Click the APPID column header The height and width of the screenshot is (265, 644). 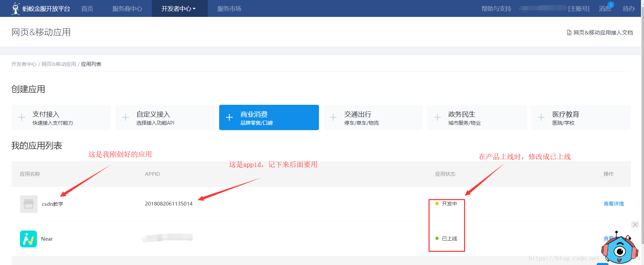coord(153,174)
